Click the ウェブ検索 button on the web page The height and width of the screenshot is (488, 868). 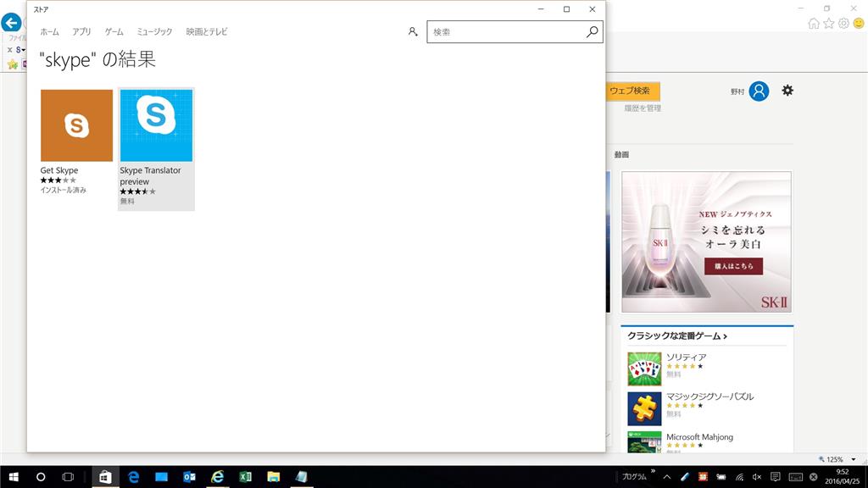(632, 91)
